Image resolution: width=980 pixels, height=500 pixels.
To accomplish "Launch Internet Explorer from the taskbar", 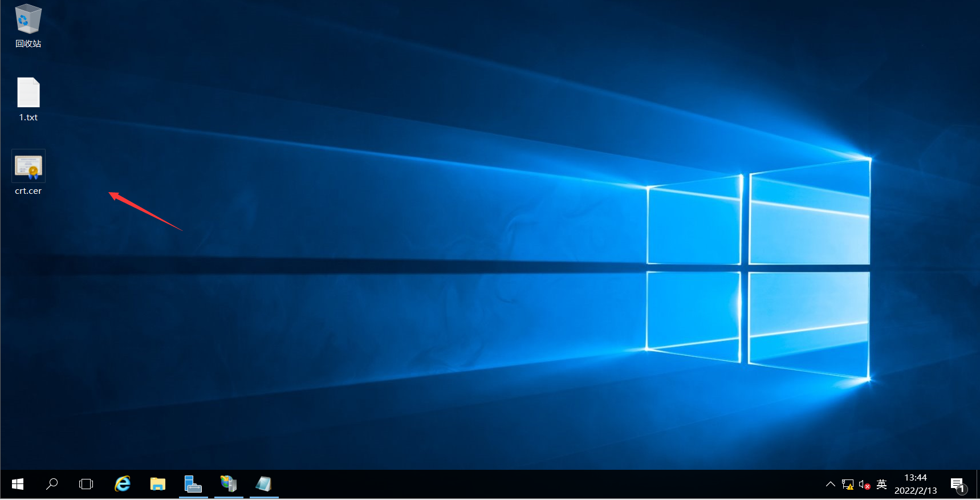I will [123, 484].
